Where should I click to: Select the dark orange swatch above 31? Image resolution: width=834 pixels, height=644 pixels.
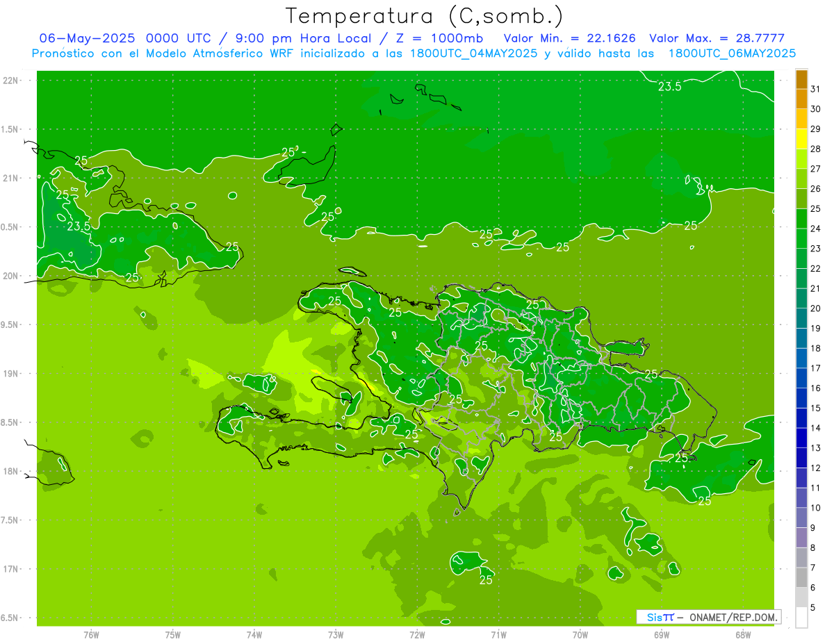click(x=801, y=79)
